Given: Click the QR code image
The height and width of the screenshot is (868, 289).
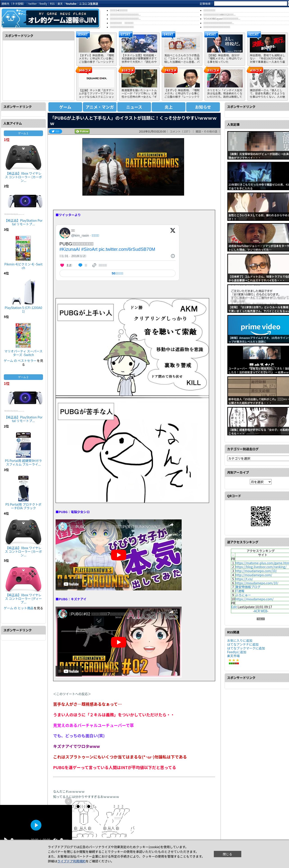Looking at the screenshot, I should coord(261,516).
